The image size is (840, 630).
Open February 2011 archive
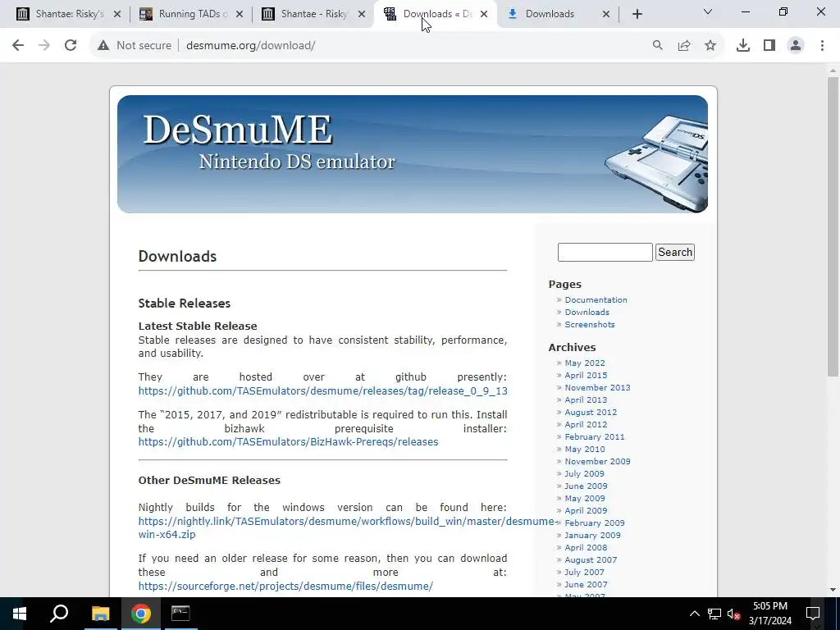coord(594,437)
